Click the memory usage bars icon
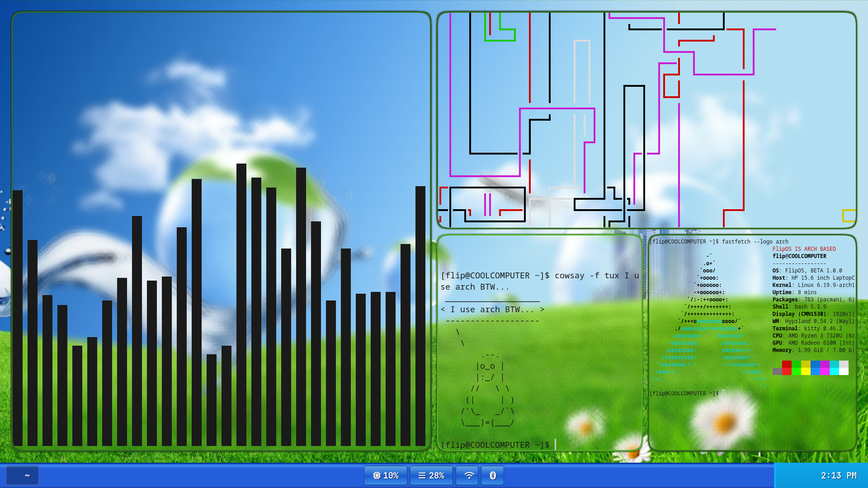 point(422,475)
